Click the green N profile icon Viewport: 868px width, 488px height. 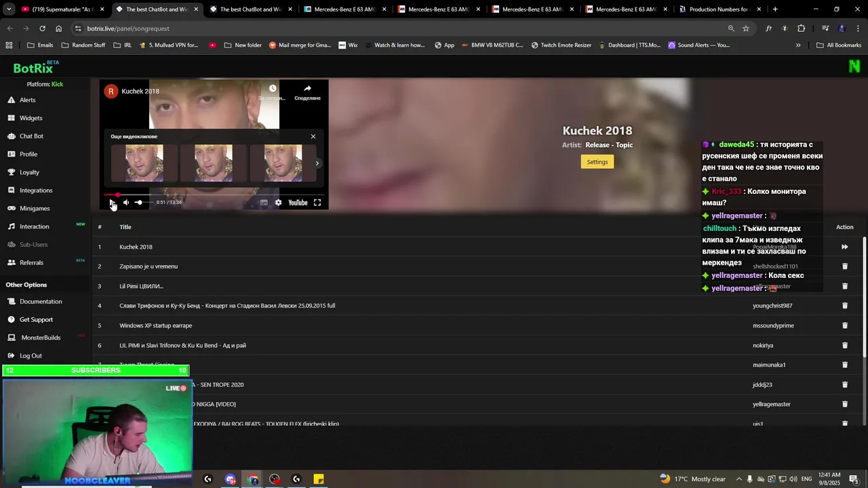tap(854, 66)
